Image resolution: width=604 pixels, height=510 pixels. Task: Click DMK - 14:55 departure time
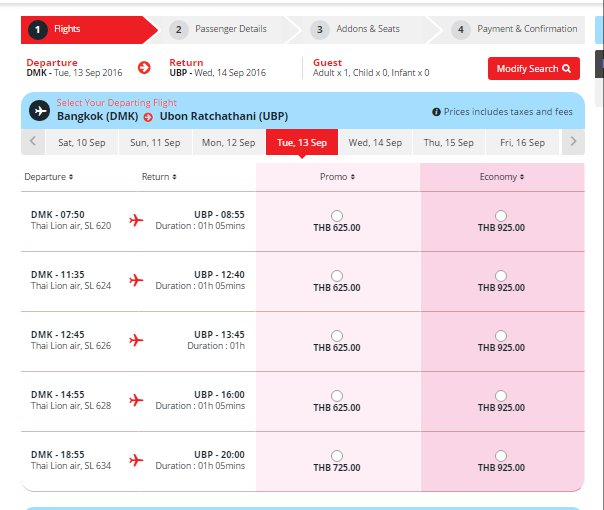coord(58,394)
